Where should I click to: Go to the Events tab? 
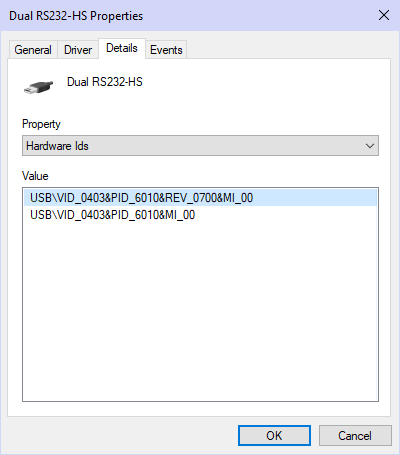[x=166, y=50]
